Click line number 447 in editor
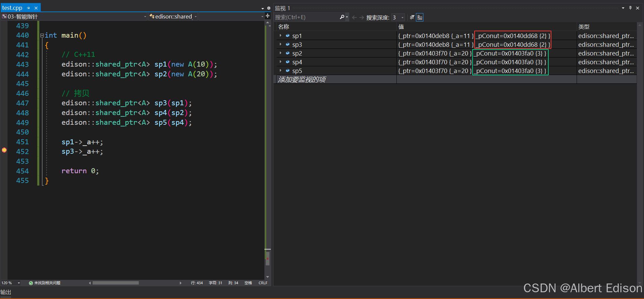 23,103
